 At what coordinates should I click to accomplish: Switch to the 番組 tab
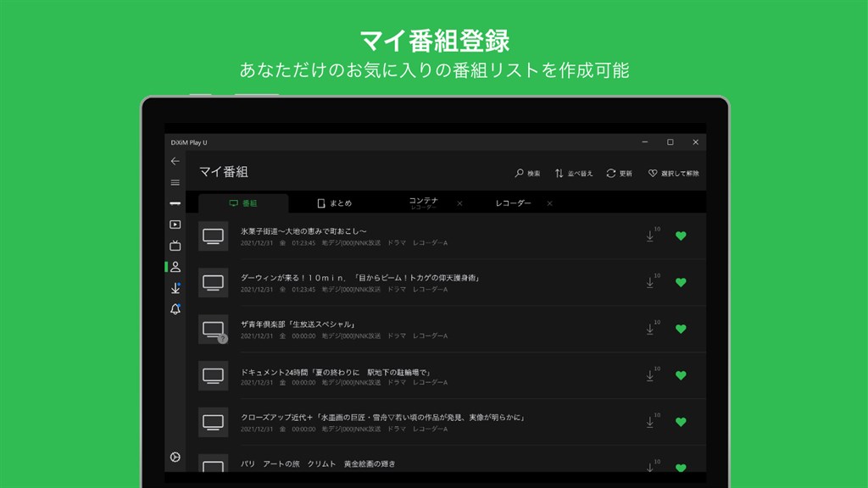tap(243, 203)
